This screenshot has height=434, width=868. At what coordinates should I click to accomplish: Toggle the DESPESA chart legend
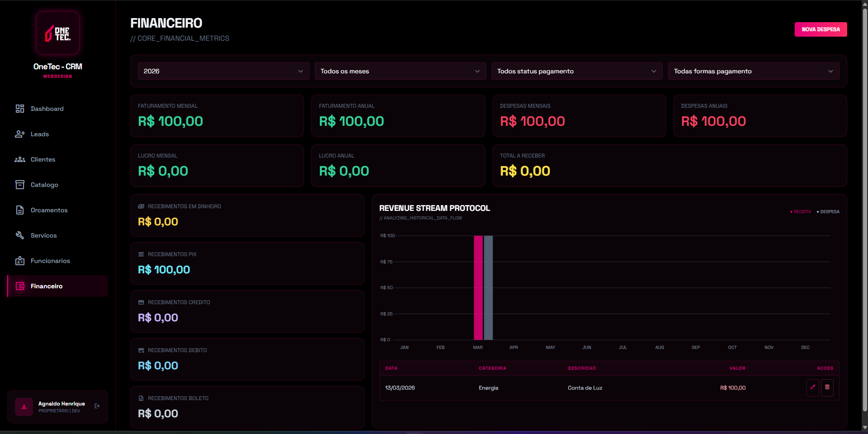pyautogui.click(x=828, y=211)
